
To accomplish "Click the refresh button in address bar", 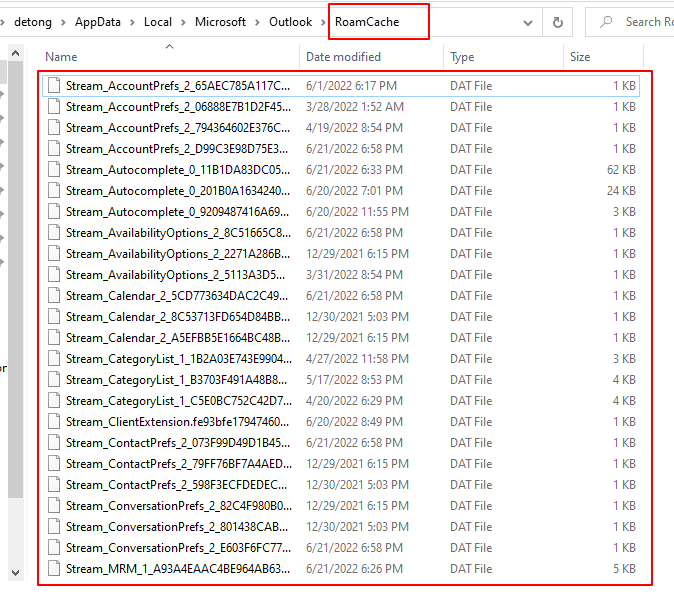I will pos(557,21).
